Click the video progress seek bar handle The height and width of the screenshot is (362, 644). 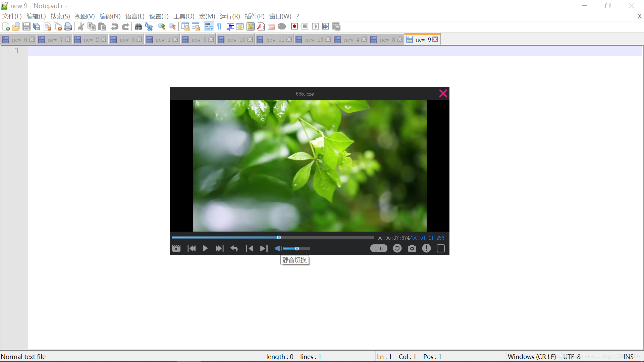(279, 238)
